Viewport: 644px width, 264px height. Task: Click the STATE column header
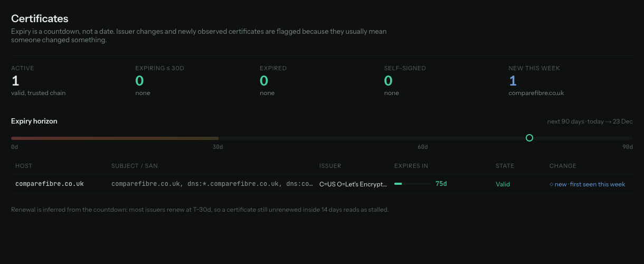[505, 166]
